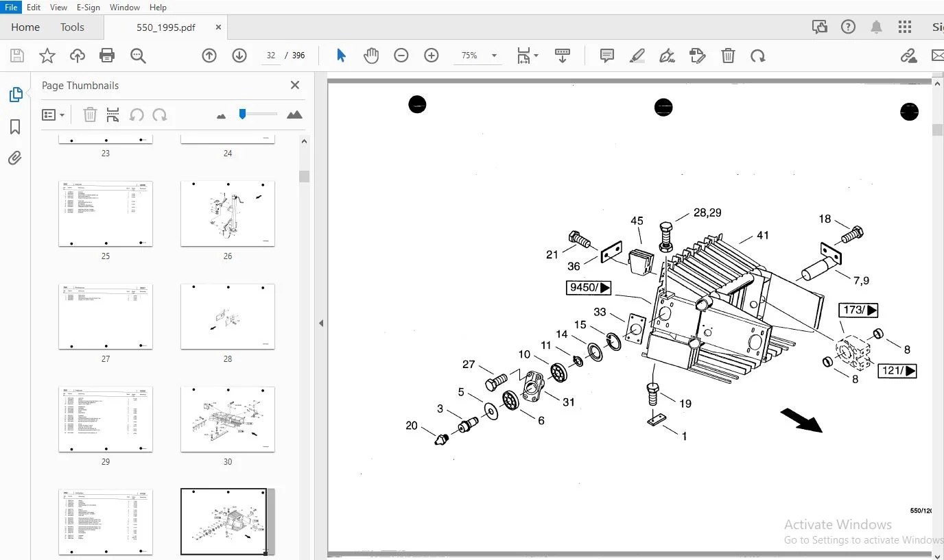This screenshot has height=560, width=944.
Task: Go to the next page
Action: coord(239,56)
